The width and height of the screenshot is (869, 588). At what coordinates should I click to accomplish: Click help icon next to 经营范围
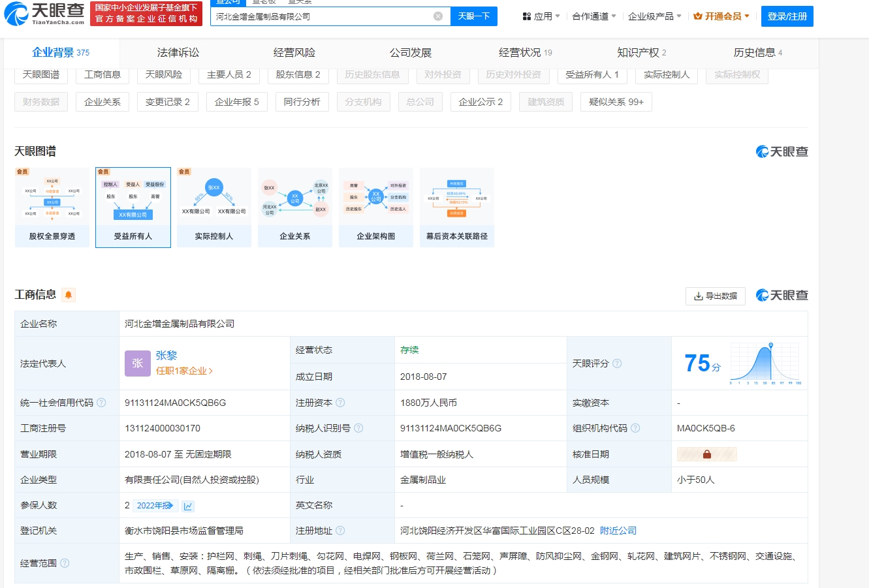tap(65, 563)
